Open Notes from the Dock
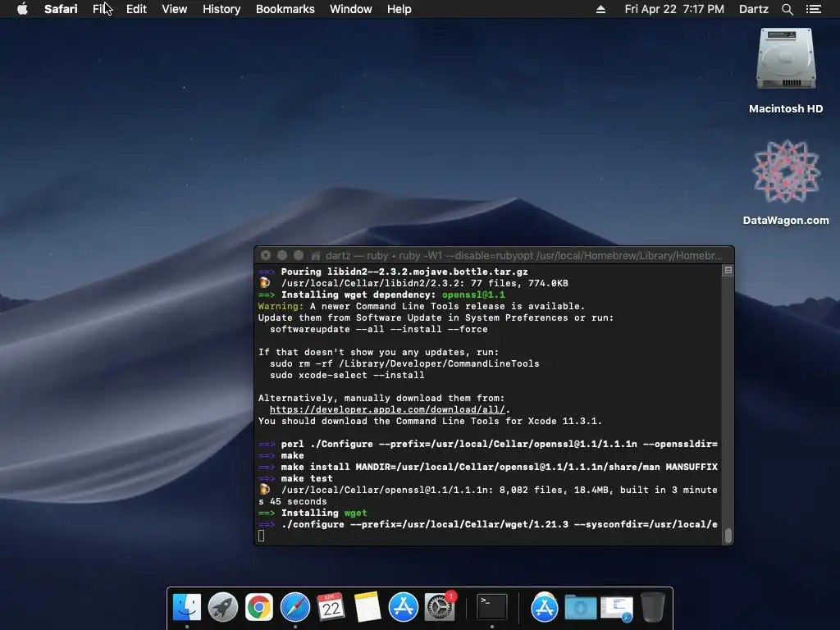Screen dimensions: 840x630 [x=367, y=607]
